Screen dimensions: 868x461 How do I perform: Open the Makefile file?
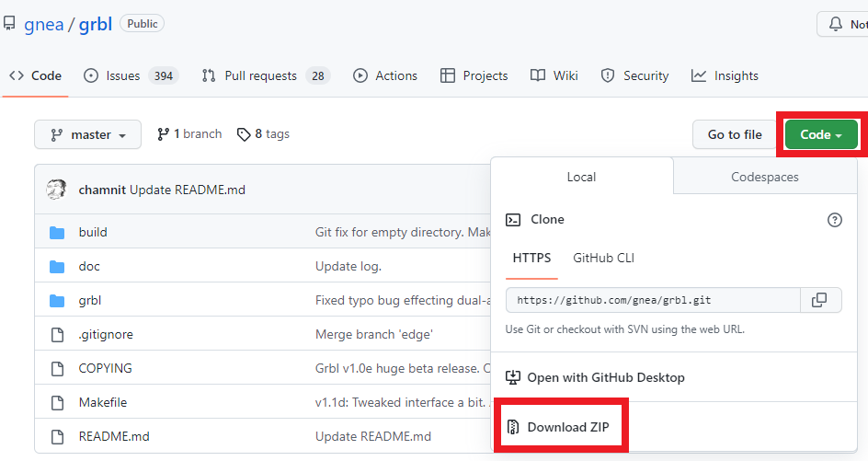pos(102,402)
